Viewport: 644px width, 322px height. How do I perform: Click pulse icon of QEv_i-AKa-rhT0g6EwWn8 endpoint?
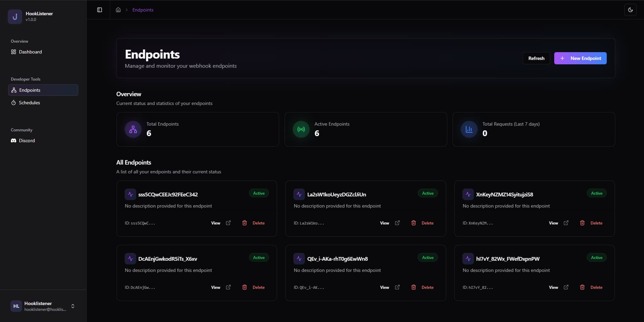point(299,259)
